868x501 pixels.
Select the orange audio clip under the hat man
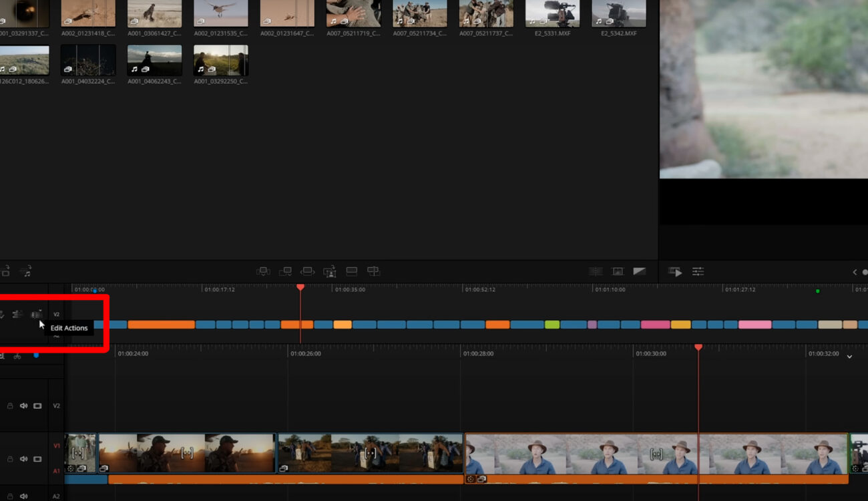coord(656,479)
